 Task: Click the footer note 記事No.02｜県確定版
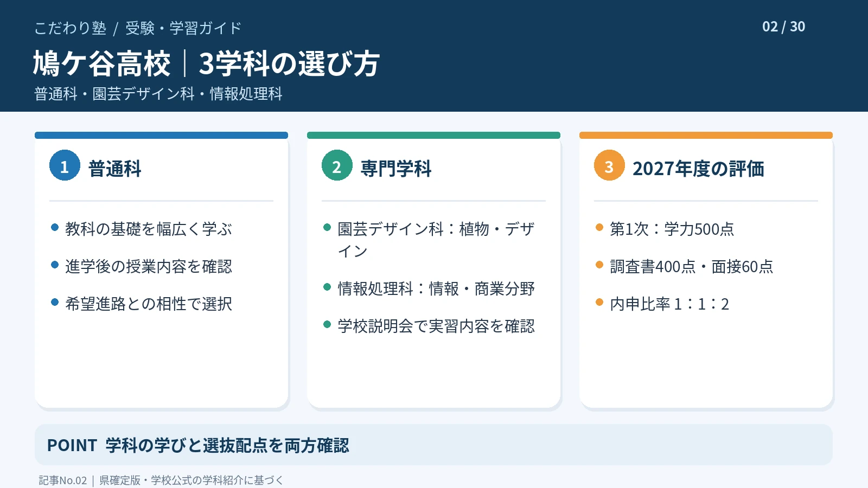[161, 480]
